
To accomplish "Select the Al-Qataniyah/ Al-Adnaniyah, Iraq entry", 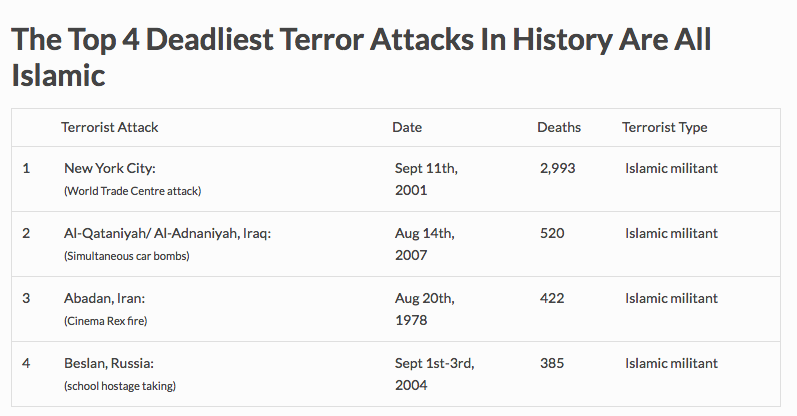I will 168,233.
